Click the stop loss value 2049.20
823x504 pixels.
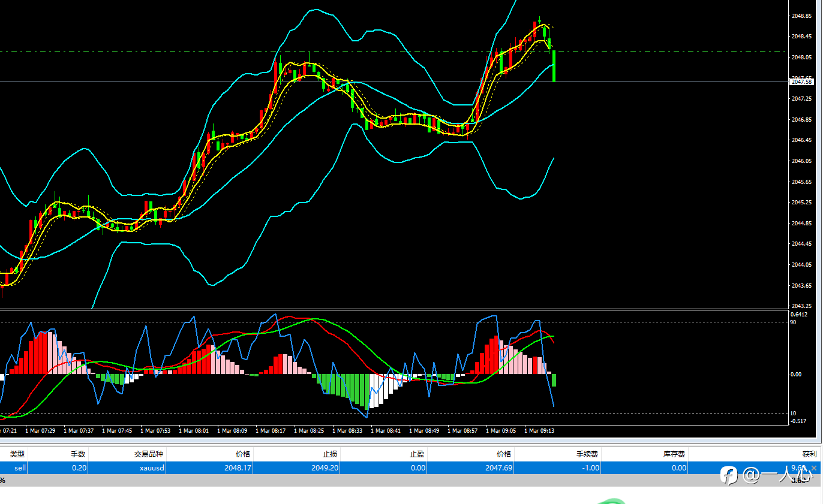tap(323, 468)
